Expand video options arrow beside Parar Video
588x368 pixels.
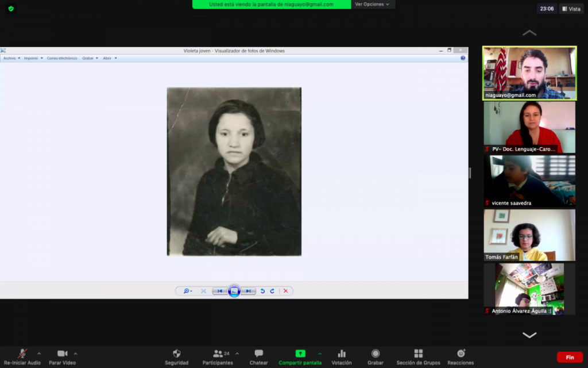coord(75,354)
